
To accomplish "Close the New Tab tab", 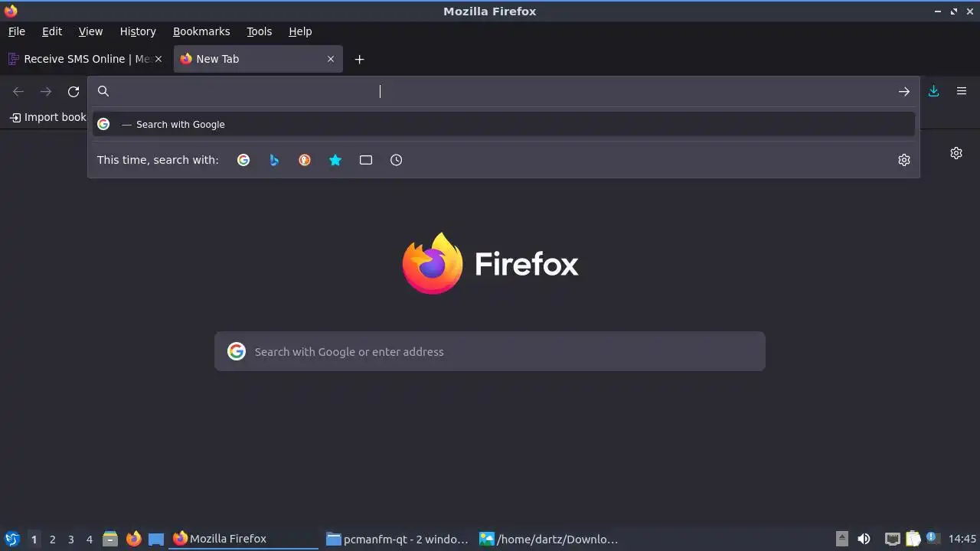I will coord(331,59).
